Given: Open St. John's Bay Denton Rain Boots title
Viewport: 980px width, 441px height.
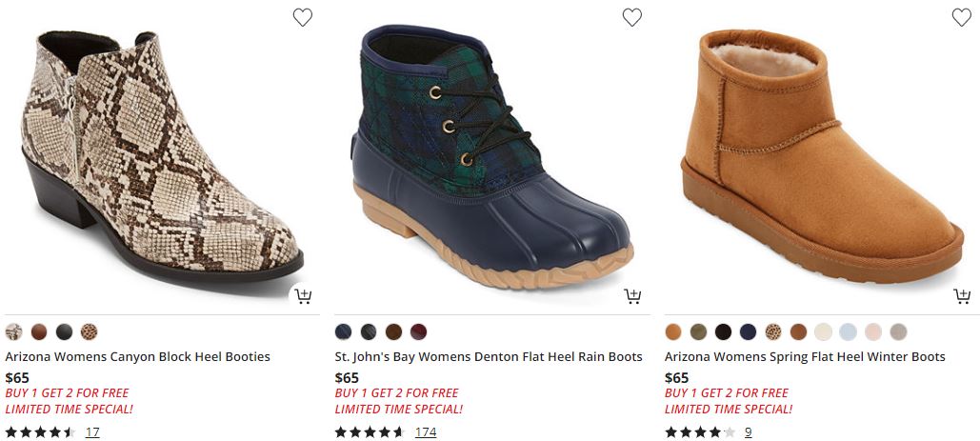Looking at the screenshot, I should 489,356.
